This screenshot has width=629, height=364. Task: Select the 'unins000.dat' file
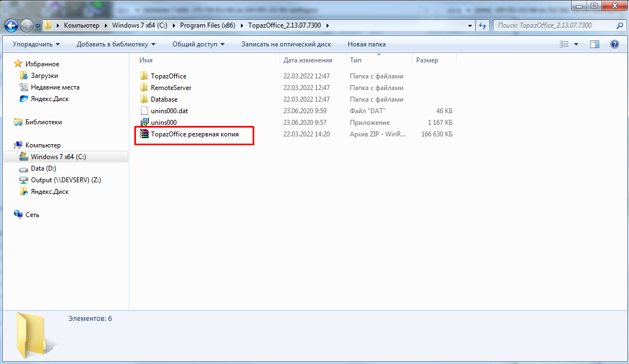(x=169, y=111)
